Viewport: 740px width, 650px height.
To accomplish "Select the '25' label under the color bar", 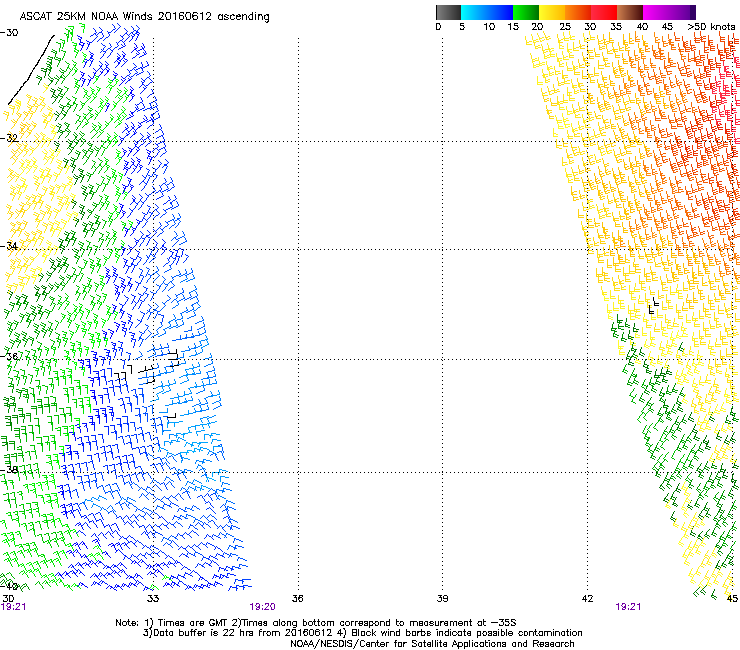I will [x=565, y=27].
